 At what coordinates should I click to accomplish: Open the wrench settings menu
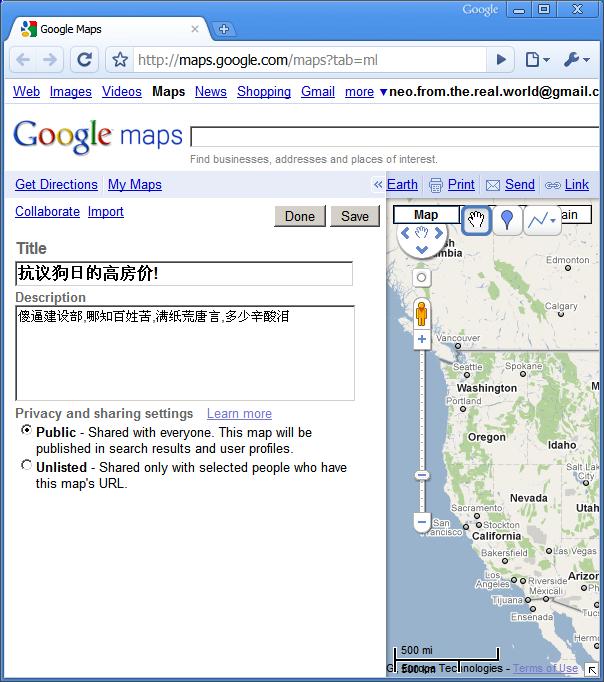[x=577, y=59]
